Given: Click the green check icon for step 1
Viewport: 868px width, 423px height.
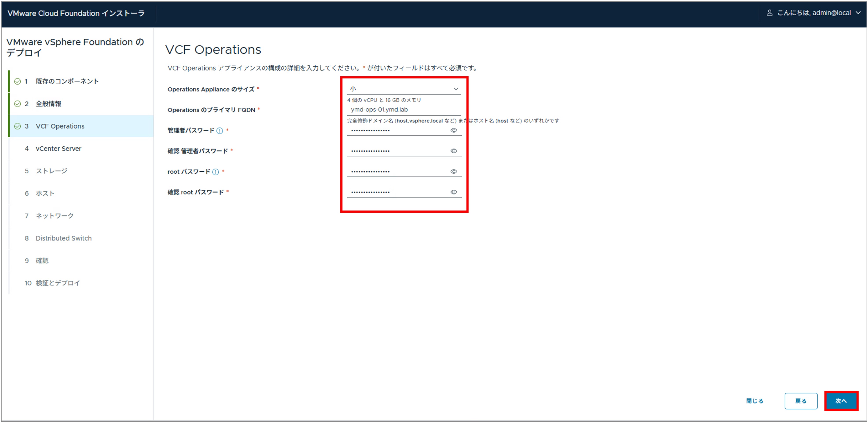Looking at the screenshot, I should (x=18, y=81).
